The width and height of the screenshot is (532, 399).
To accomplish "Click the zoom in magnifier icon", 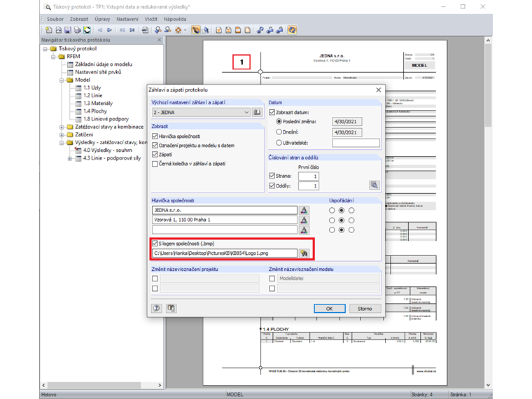I will 157,30.
